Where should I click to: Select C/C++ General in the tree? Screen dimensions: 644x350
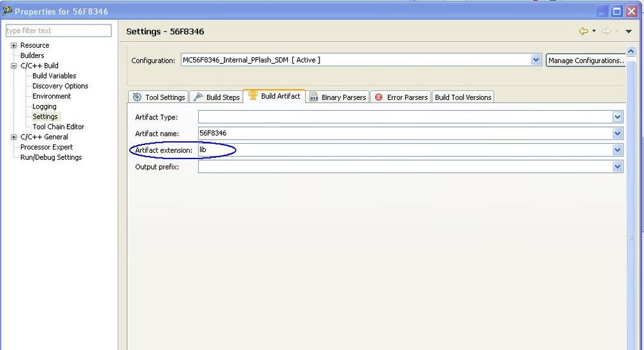tap(45, 137)
